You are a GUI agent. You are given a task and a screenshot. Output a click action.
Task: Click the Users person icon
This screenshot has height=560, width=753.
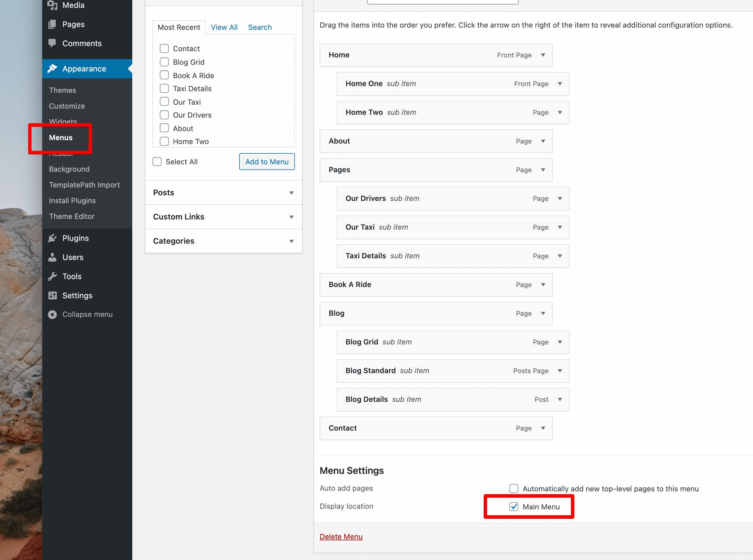(52, 257)
